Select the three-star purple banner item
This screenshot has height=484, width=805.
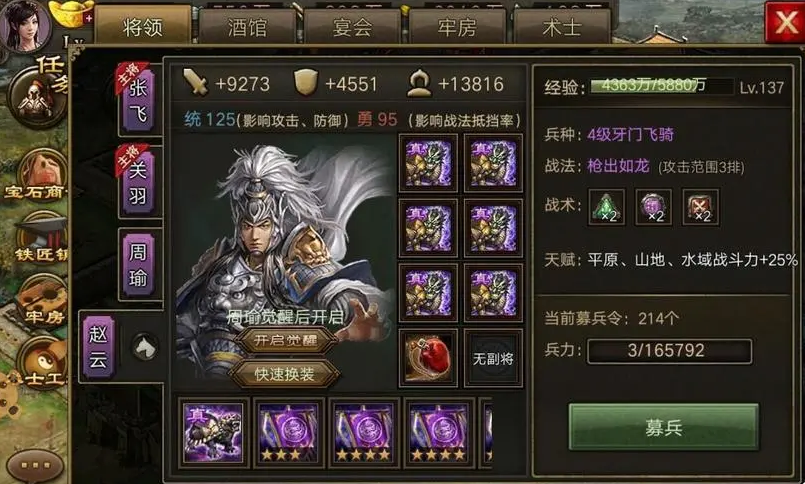(x=288, y=432)
